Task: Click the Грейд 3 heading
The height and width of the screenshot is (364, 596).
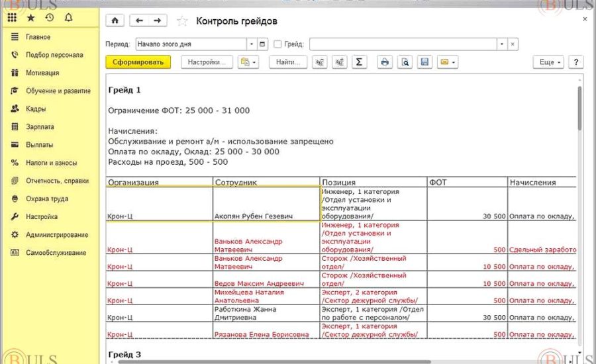Action: [124, 355]
